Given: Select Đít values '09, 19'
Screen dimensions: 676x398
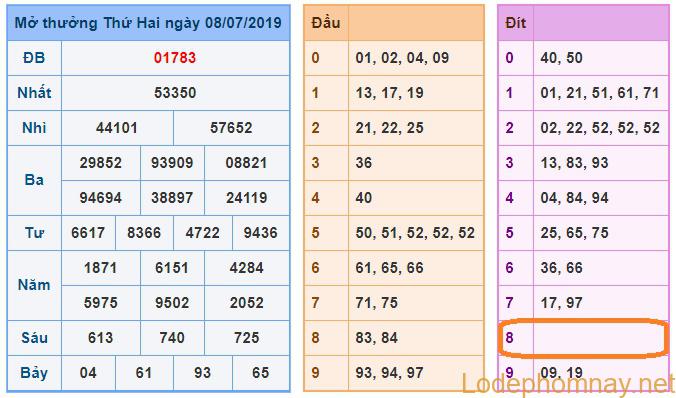Looking at the screenshot, I should (x=561, y=373).
